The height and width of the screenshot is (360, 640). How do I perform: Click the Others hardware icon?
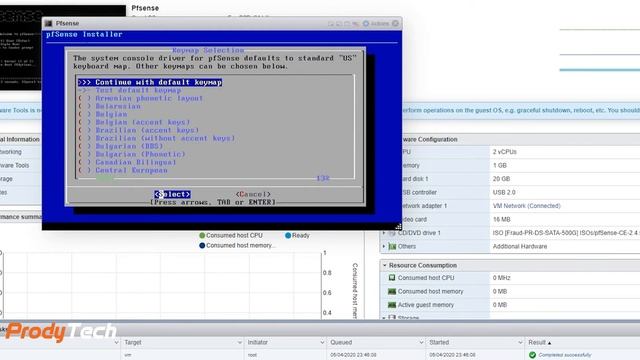tap(392, 247)
